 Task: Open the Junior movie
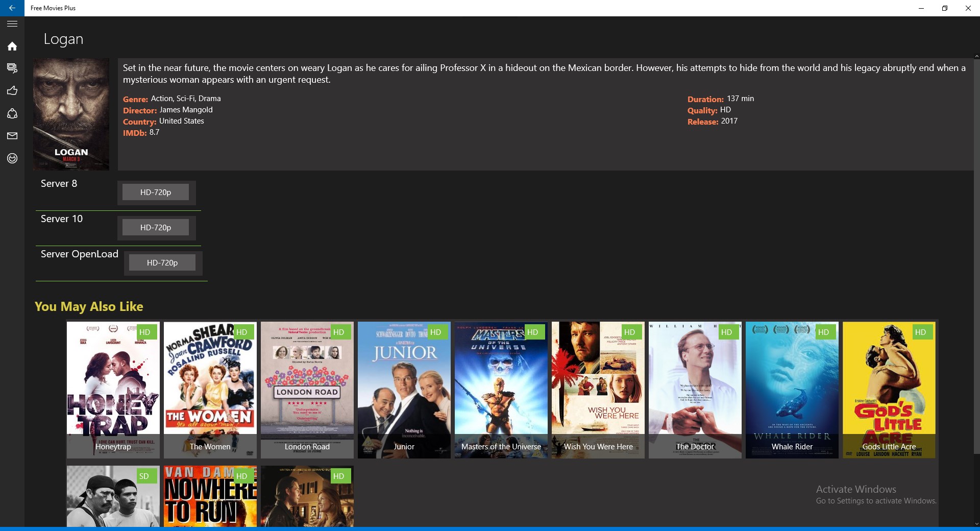(x=404, y=390)
